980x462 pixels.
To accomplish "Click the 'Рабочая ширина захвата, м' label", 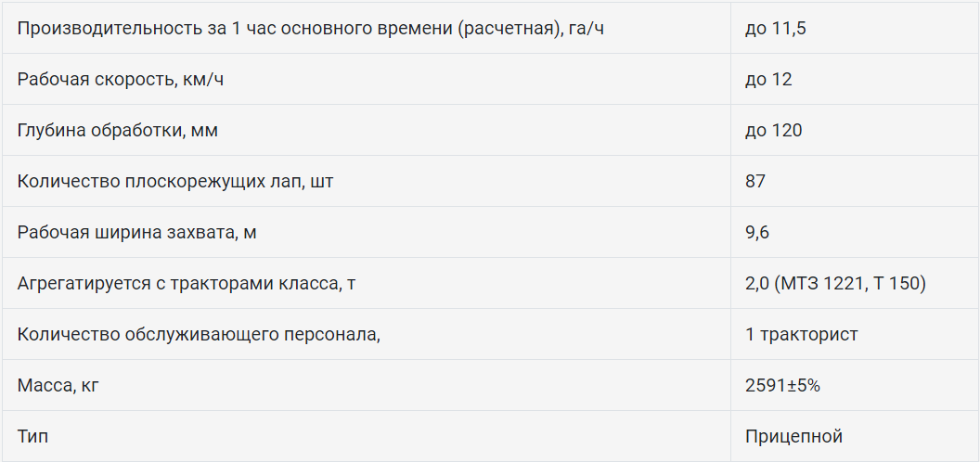I will coord(137,232).
